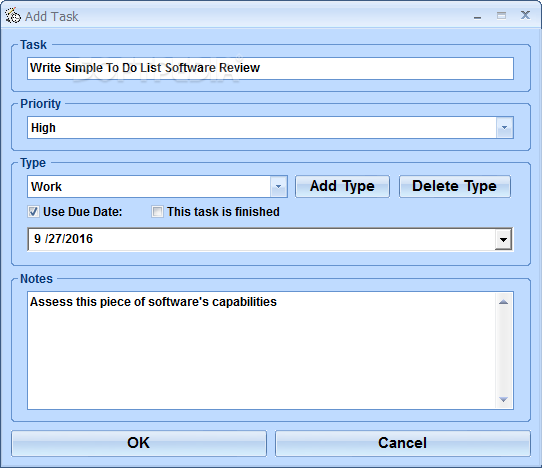Open the Priority dropdown arrow
The height and width of the screenshot is (468, 542).
click(505, 128)
